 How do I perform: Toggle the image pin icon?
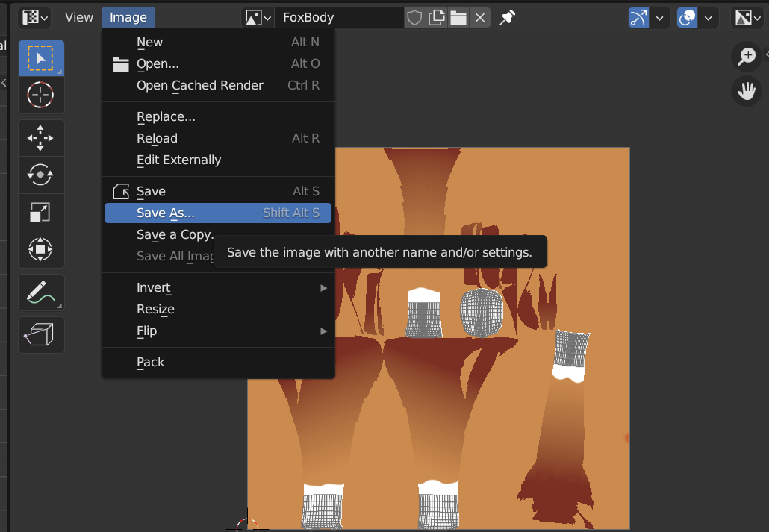coord(507,18)
